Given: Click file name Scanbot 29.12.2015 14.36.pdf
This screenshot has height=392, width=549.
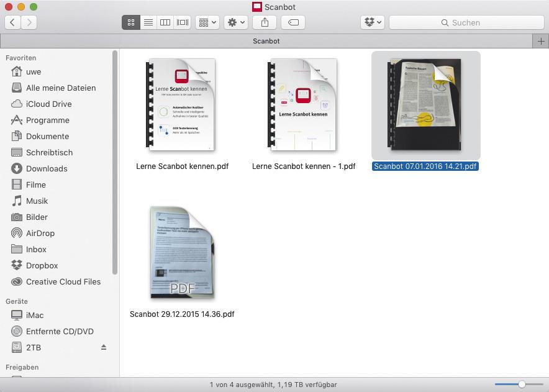Looking at the screenshot, I should (x=182, y=314).
